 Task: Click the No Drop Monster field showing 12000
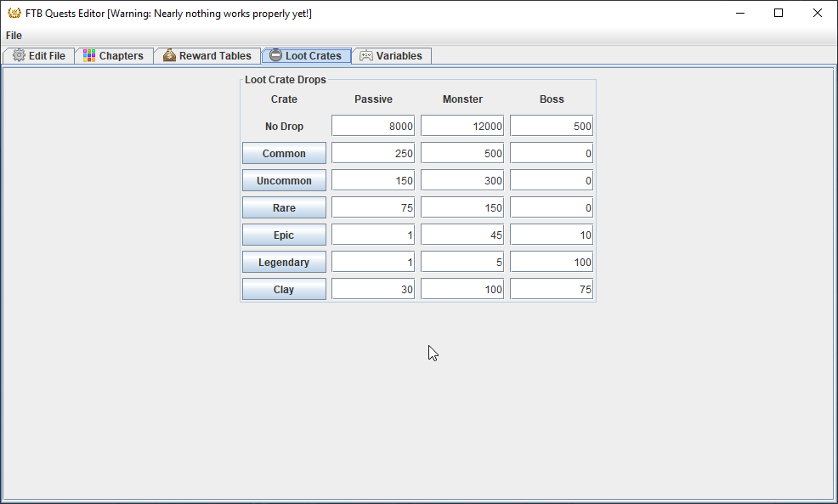pos(462,127)
